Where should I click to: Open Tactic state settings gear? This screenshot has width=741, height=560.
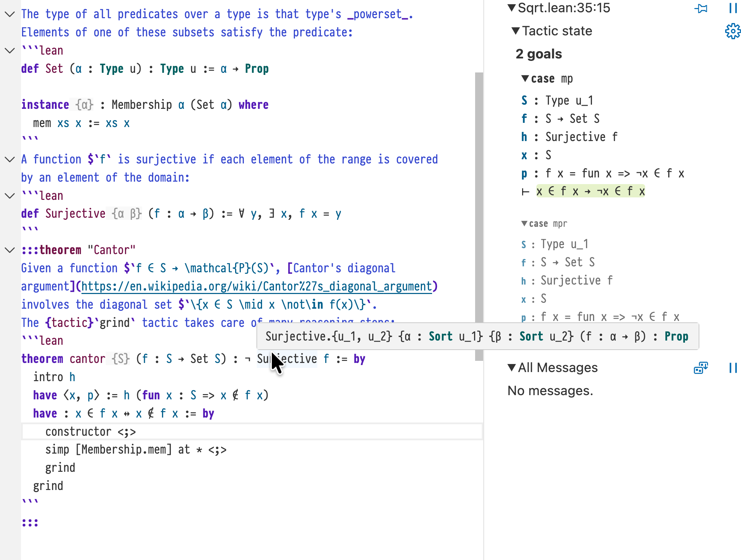[x=733, y=31]
